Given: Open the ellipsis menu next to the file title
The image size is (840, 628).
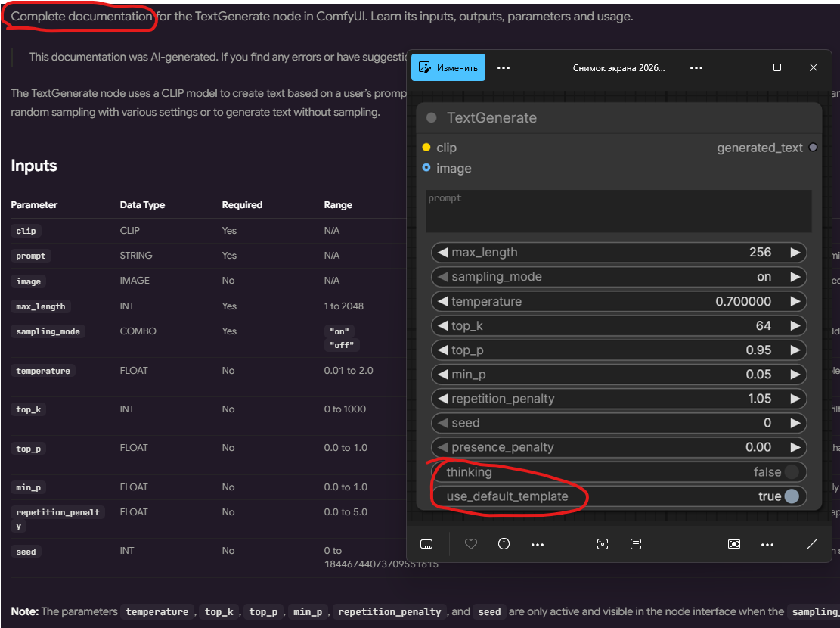Looking at the screenshot, I should click(x=696, y=67).
